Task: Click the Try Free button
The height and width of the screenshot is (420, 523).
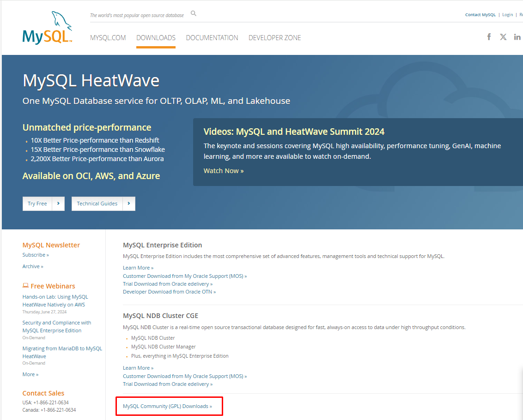Action: tap(37, 204)
